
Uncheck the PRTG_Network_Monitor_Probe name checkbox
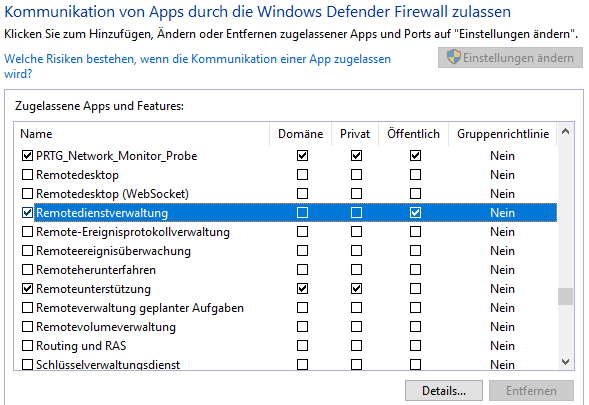tap(27, 156)
